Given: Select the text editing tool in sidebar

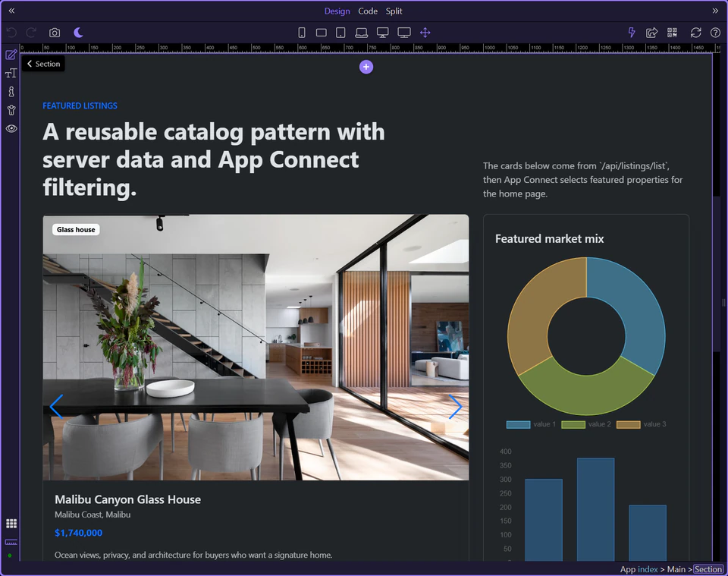Looking at the screenshot, I should point(11,74).
